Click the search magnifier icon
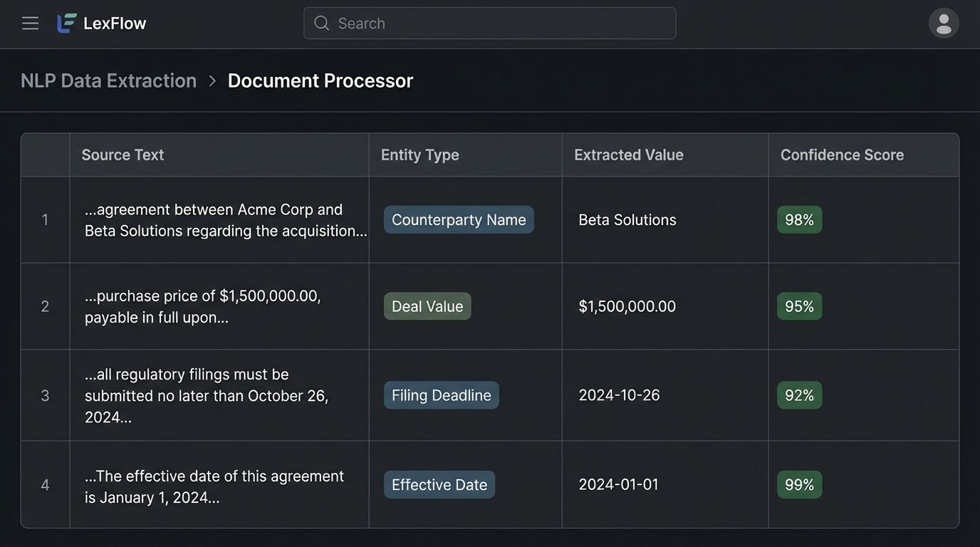The image size is (980, 547). click(321, 23)
